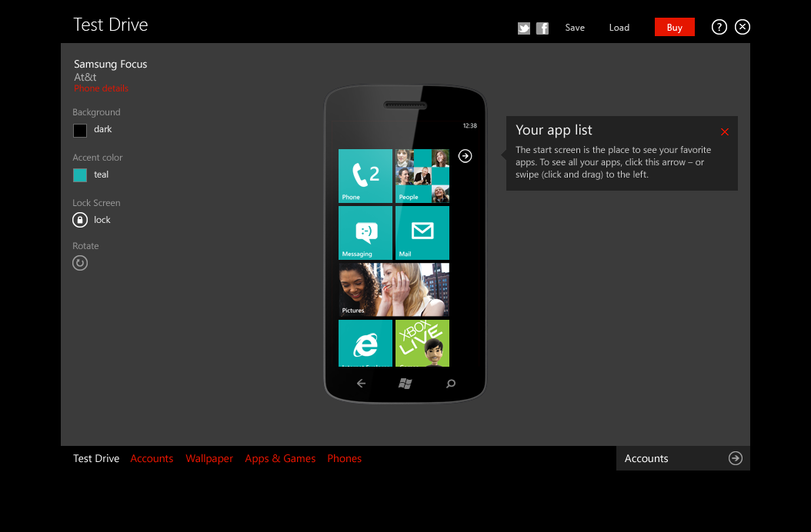The image size is (811, 532).
Task: Click the 'Samsung Focus' phone name
Action: click(110, 64)
